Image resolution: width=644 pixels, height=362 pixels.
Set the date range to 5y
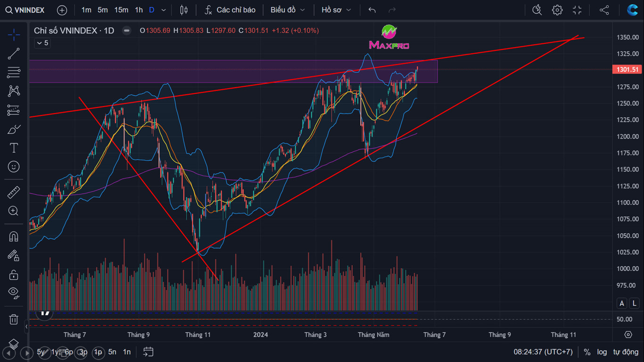[41, 352]
